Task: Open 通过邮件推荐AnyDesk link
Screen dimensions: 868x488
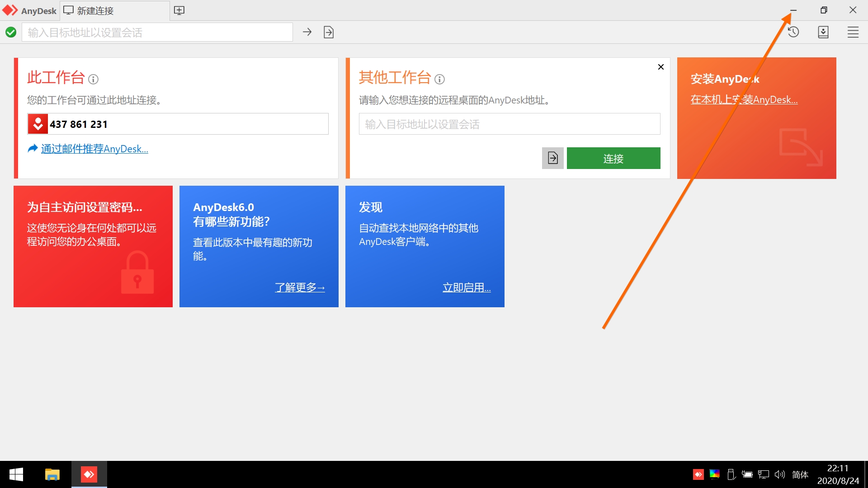Action: [94, 149]
